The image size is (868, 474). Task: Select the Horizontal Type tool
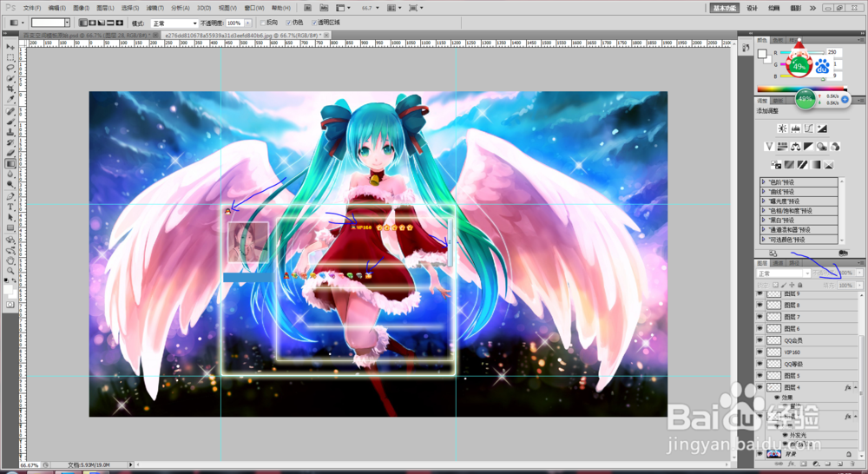click(x=10, y=207)
